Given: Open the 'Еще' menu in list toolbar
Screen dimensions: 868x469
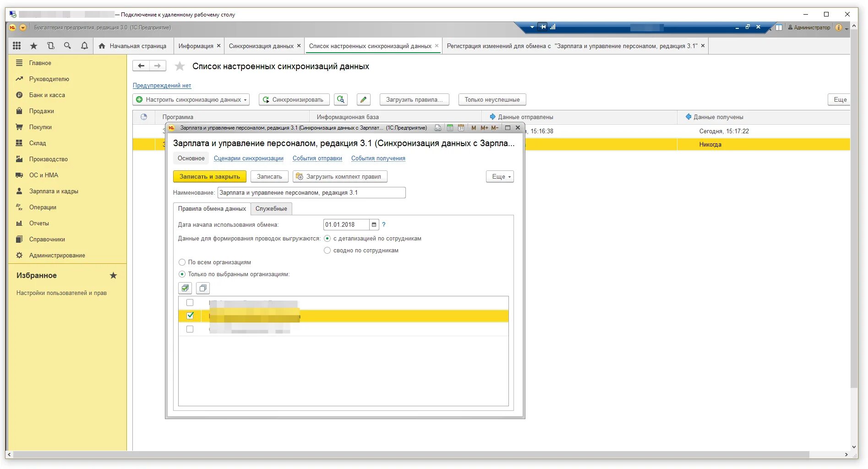Looking at the screenshot, I should [840, 99].
